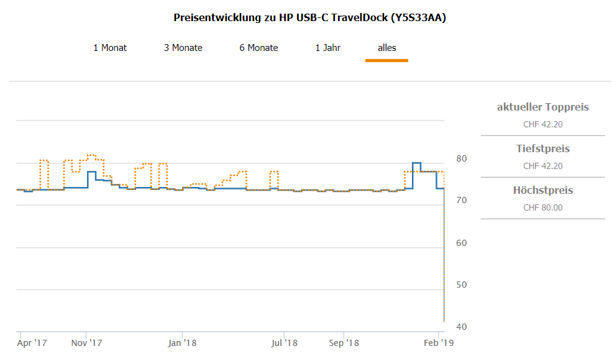
Task: Switch to the 3 Monate range
Action: [183, 48]
